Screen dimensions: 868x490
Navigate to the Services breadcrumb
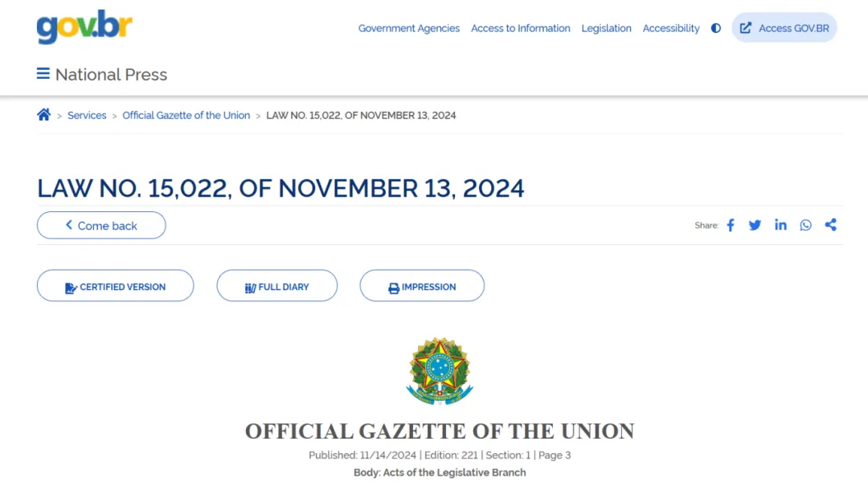(x=87, y=115)
